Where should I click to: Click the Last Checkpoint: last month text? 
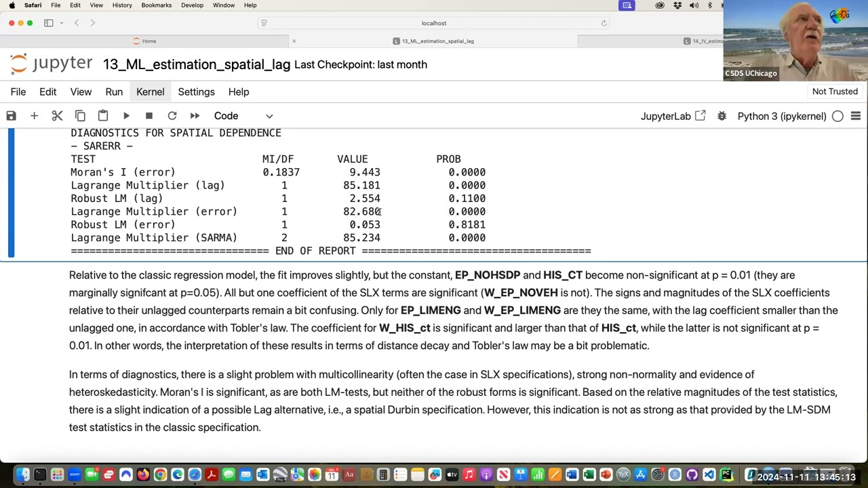point(361,64)
